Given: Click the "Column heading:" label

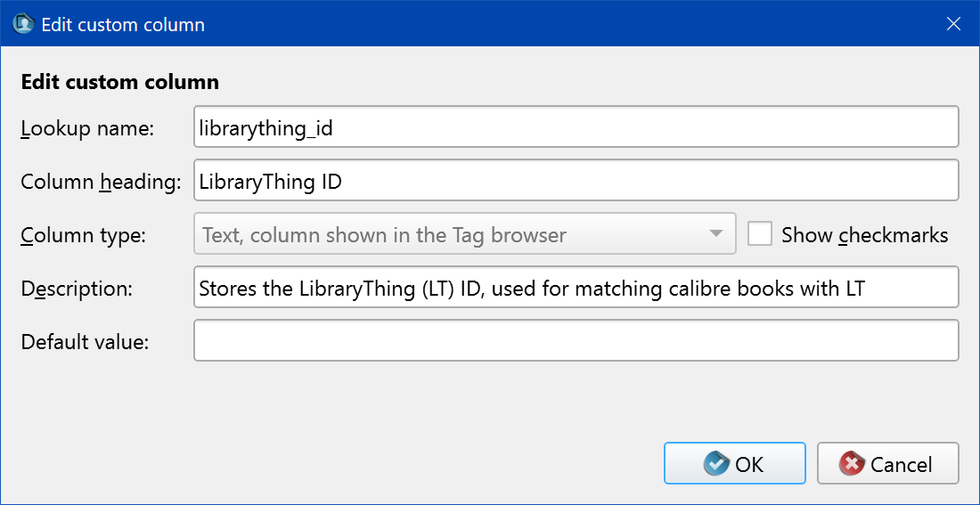Looking at the screenshot, I should click(101, 182).
